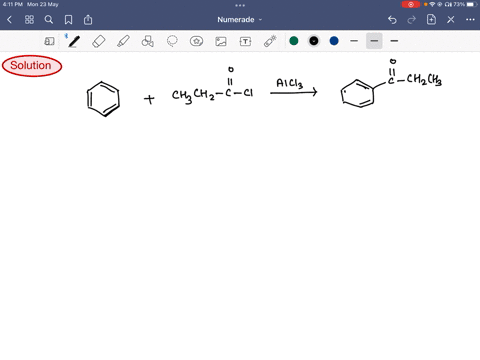Close the editing toolbar with the X

coord(451,20)
